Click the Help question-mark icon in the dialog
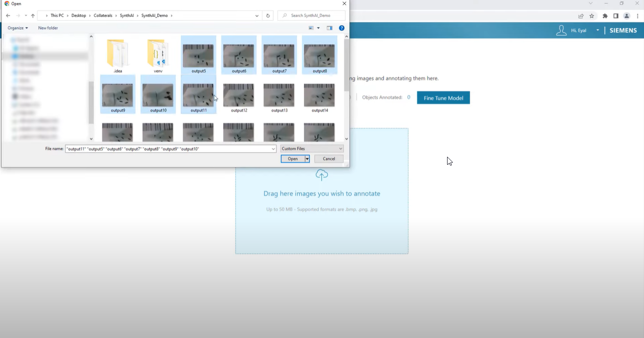The image size is (644, 338). [342, 28]
